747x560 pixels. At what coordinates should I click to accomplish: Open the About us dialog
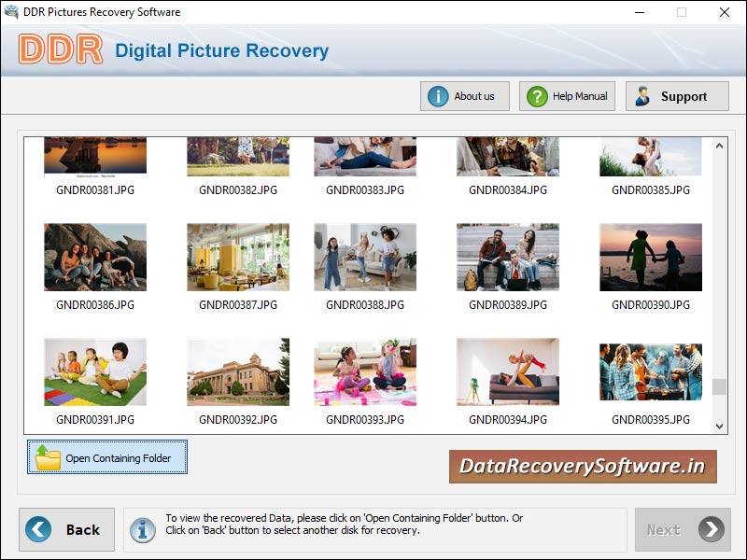pyautogui.click(x=464, y=95)
